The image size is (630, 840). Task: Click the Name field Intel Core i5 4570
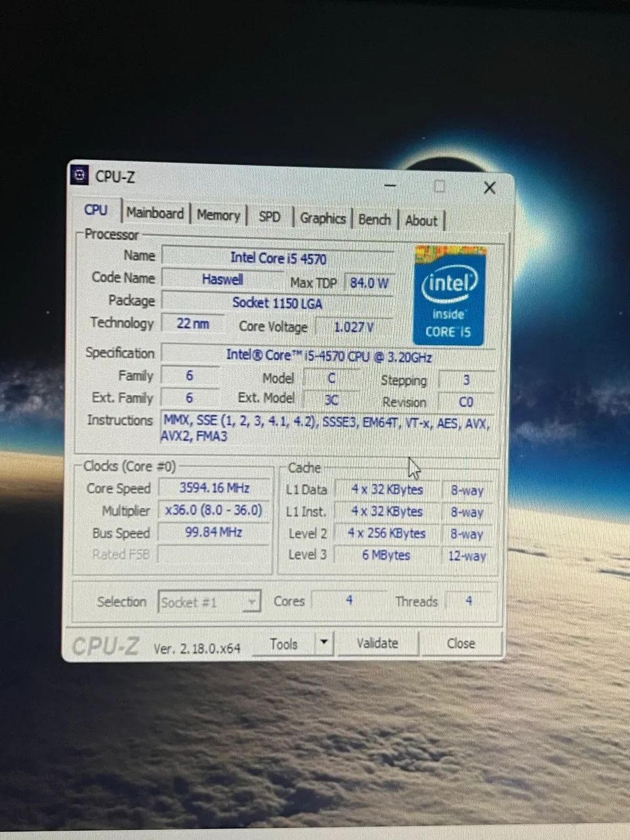(x=278, y=258)
